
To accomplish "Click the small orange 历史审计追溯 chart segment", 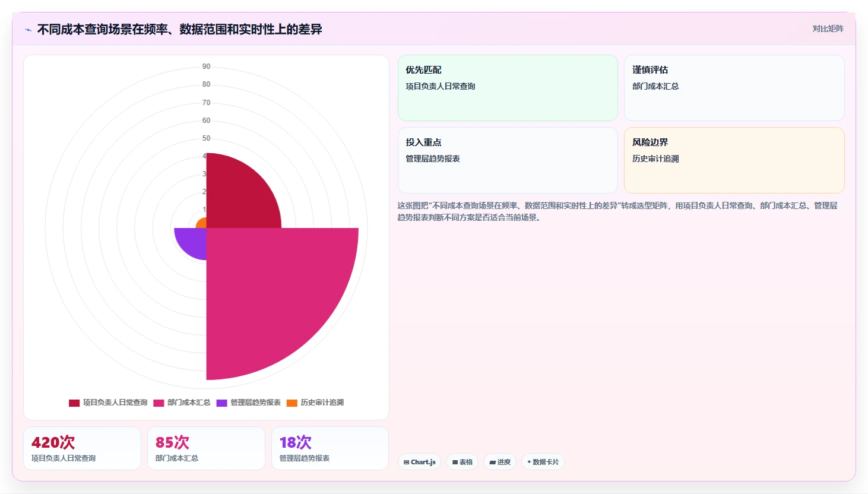I will (x=202, y=224).
